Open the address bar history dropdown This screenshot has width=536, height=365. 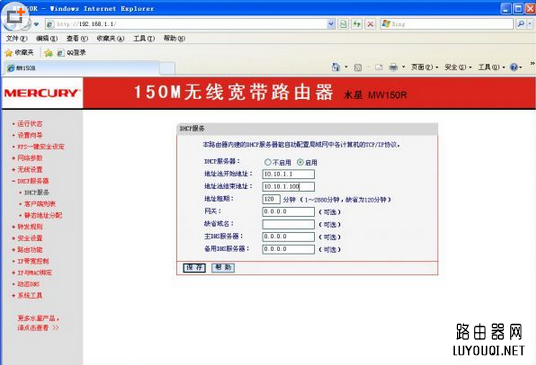[331, 24]
